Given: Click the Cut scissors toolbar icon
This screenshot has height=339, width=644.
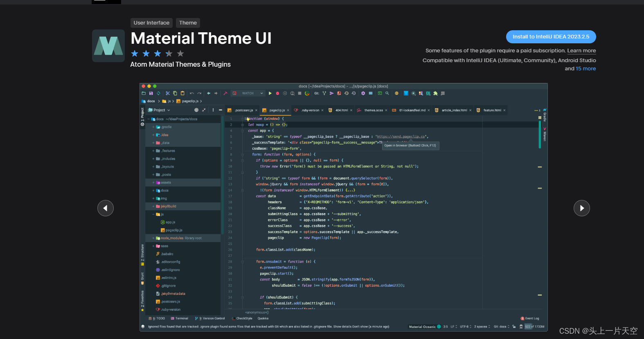Looking at the screenshot, I should [168, 93].
